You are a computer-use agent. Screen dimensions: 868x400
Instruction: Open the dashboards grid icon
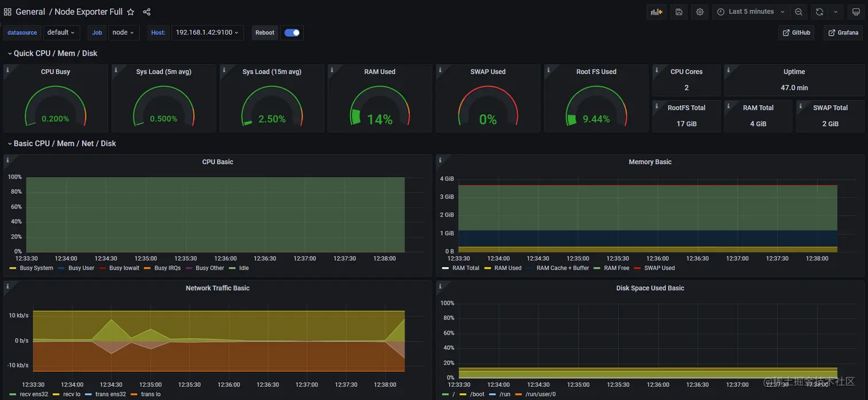pyautogui.click(x=7, y=12)
